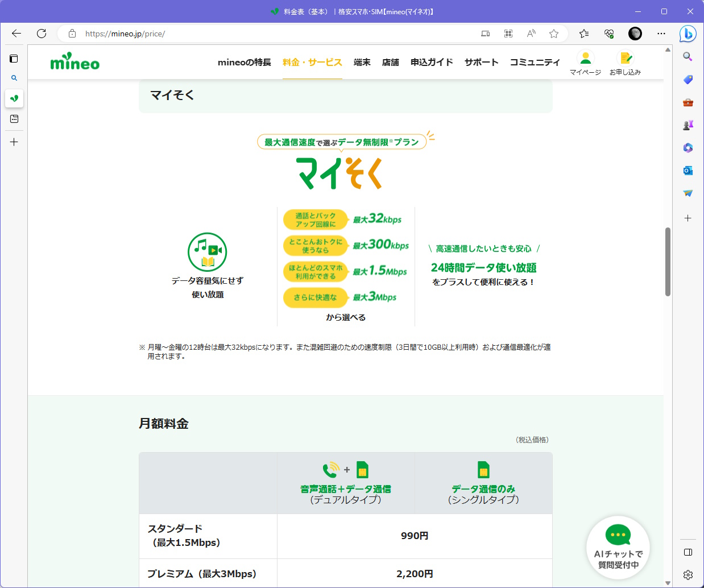704x588 pixels.
Task: Add a new tab with plus
Action: [x=14, y=142]
